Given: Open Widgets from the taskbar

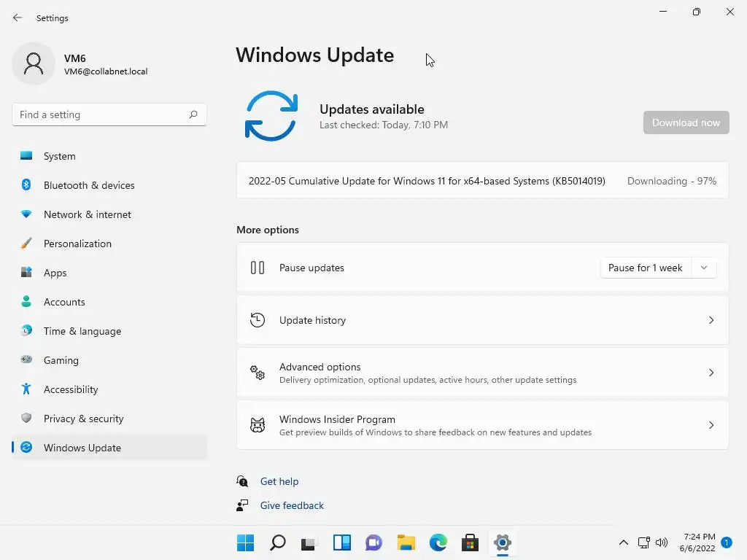Looking at the screenshot, I should point(341,542).
